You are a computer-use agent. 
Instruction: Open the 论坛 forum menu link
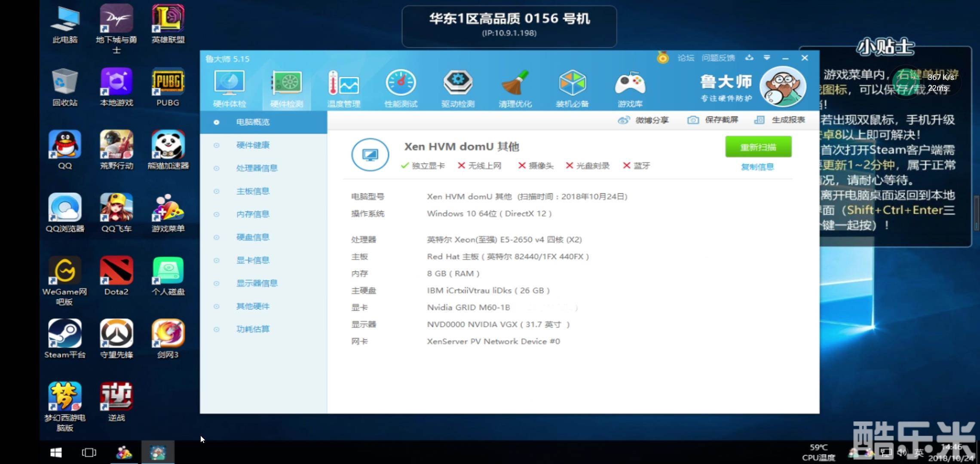(x=686, y=58)
